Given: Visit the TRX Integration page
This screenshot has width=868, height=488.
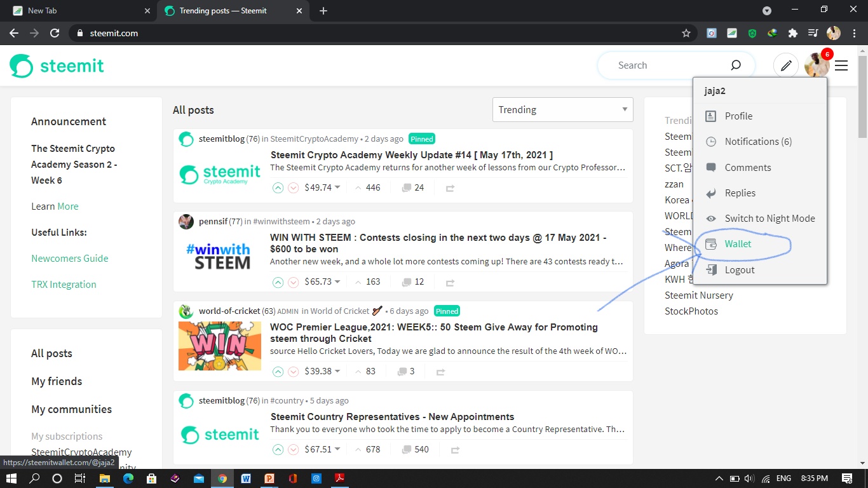Looking at the screenshot, I should pyautogui.click(x=64, y=284).
